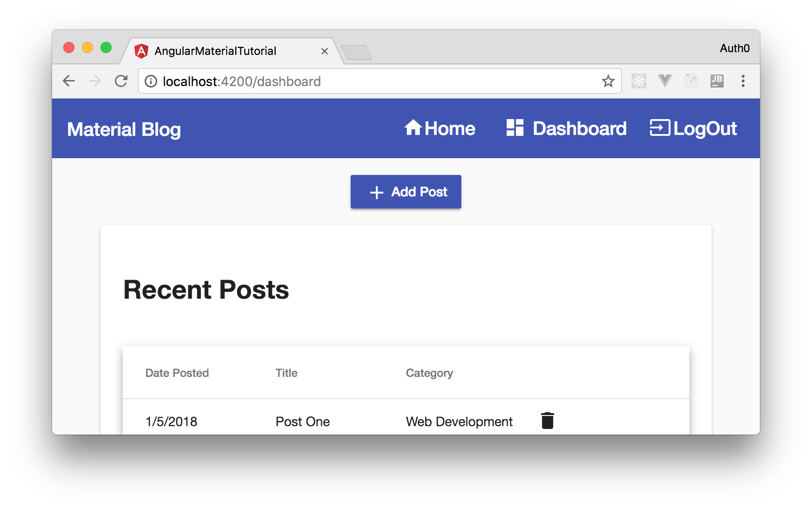
Task: Click the logout arrow icon in navbar
Action: (x=660, y=127)
